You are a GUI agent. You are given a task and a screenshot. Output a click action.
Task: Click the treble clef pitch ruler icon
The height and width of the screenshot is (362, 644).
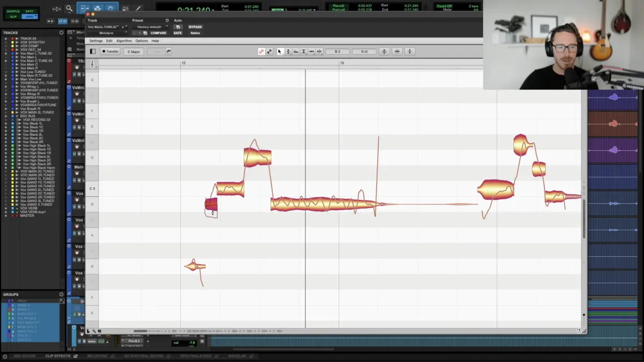click(x=92, y=63)
